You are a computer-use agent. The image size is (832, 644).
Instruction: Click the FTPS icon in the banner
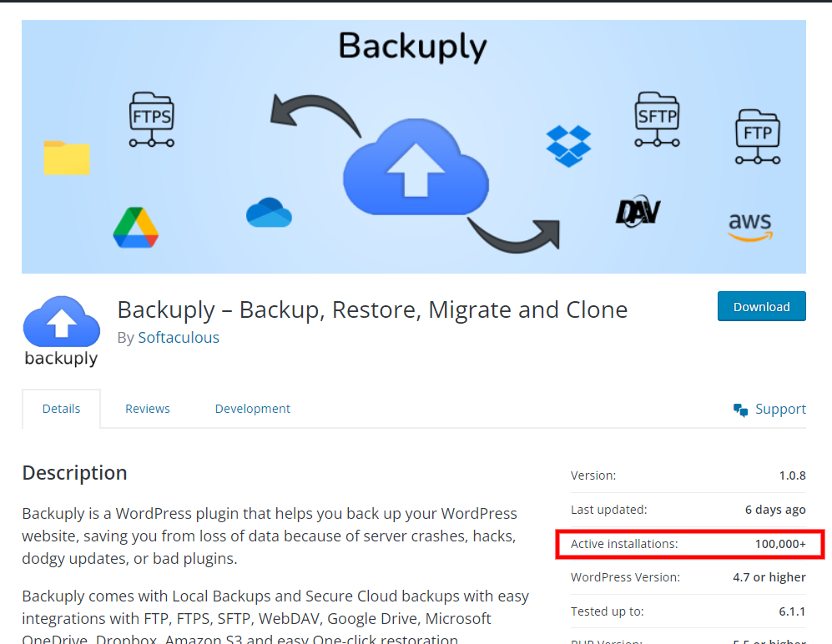tap(150, 119)
